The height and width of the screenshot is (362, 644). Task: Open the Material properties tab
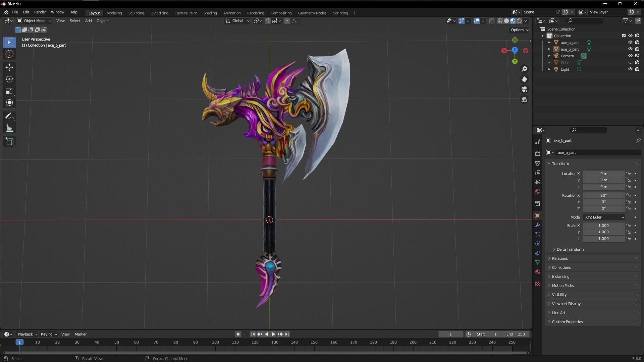[x=538, y=272]
